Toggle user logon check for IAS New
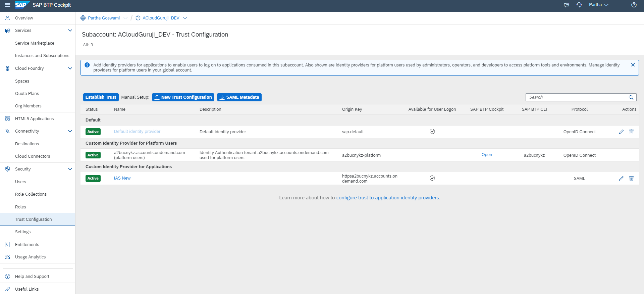Image resolution: width=644 pixels, height=294 pixels. click(x=432, y=178)
